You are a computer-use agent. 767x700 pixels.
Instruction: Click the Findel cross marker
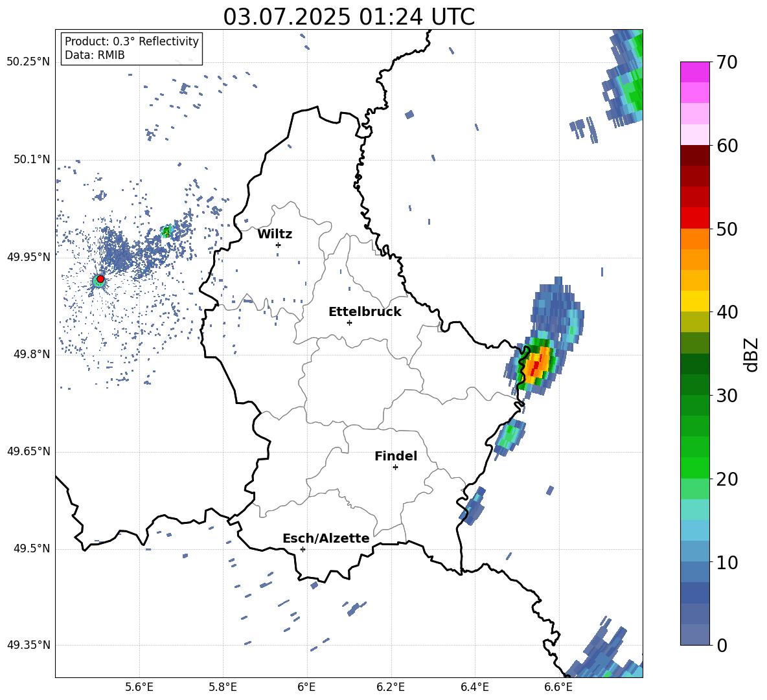[395, 468]
